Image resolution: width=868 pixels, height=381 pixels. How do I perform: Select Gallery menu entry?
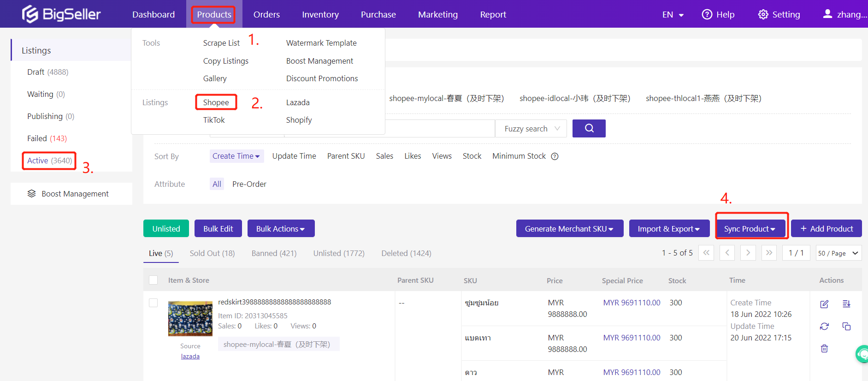tap(215, 78)
